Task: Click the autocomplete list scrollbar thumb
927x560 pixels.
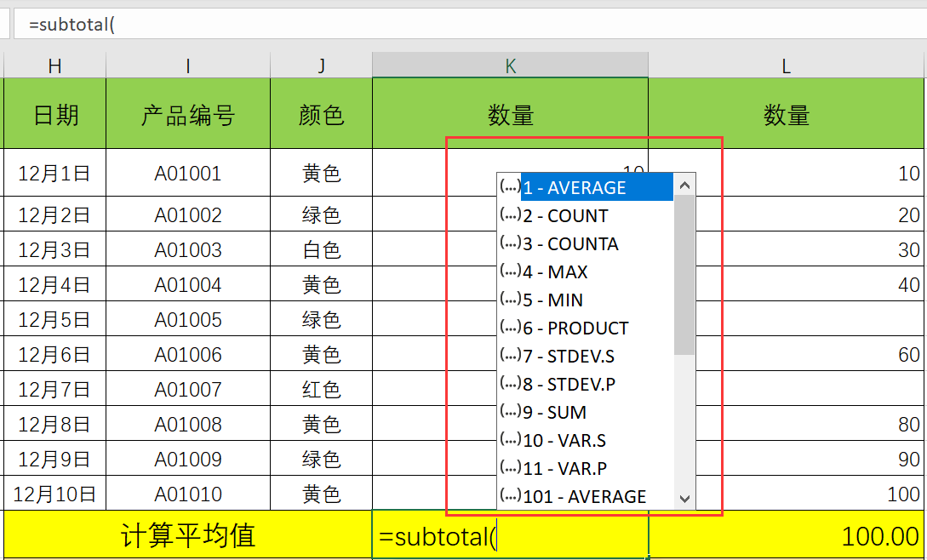Action: (684, 276)
